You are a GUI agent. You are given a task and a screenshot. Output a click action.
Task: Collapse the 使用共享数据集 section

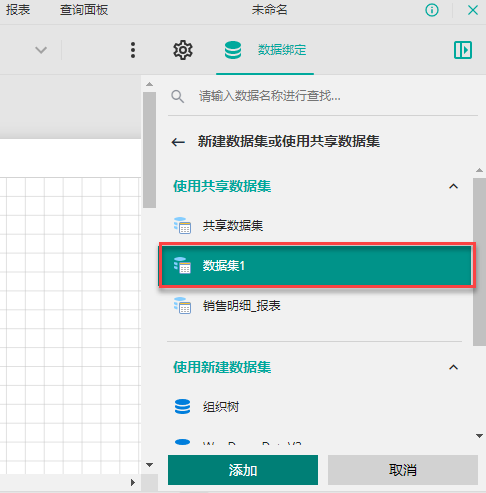coord(453,186)
